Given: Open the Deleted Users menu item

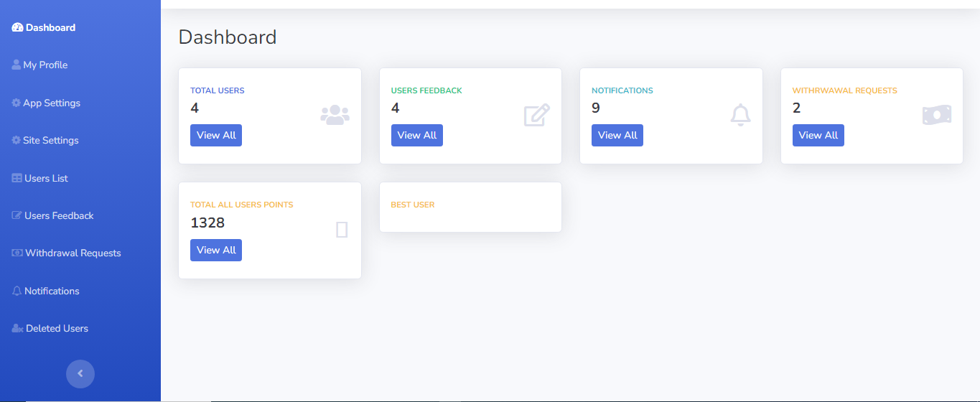Looking at the screenshot, I should pos(57,329).
